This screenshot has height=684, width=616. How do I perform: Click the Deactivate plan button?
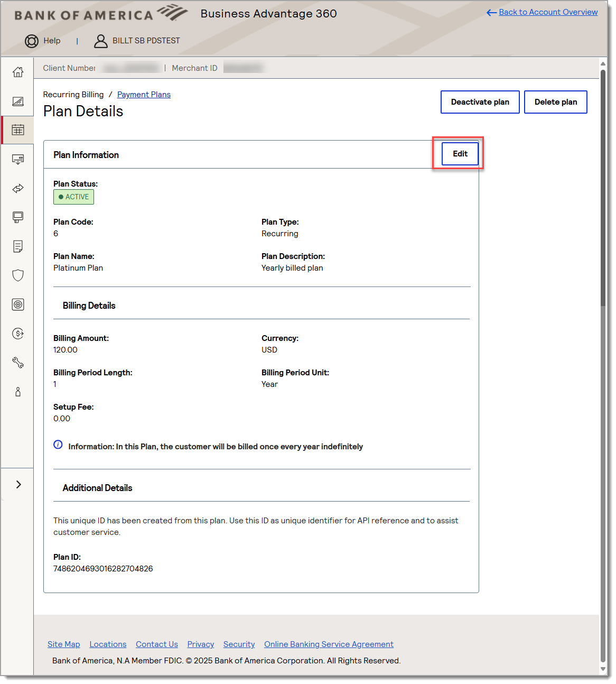(480, 102)
